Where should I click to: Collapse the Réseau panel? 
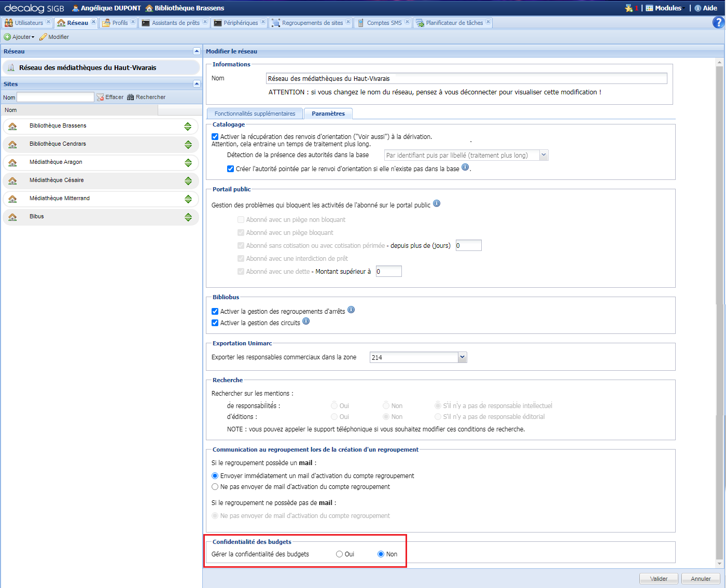pyautogui.click(x=197, y=51)
